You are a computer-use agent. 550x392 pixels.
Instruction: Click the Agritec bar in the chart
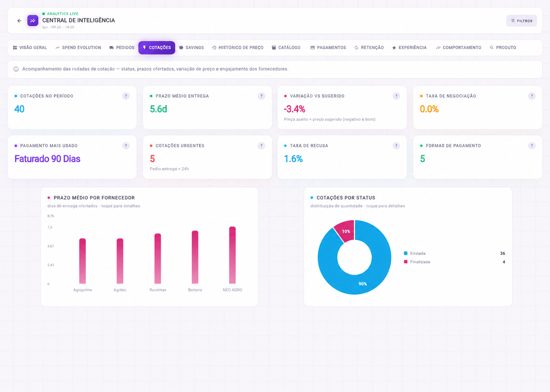pos(120,261)
